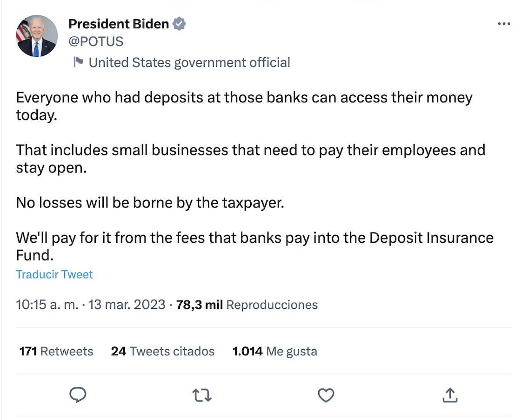Click the share upload icon
Screen dimensions: 521x420
tap(449, 395)
